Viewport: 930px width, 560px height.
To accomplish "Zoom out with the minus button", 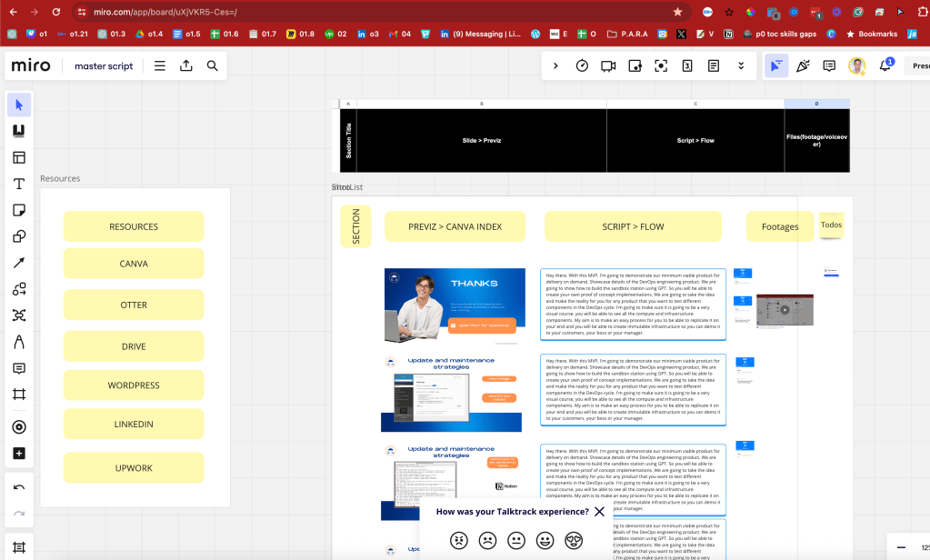I will tap(901, 547).
